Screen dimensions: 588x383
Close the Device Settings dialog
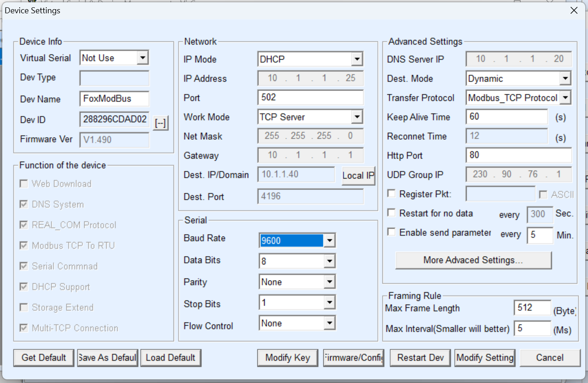(574, 11)
